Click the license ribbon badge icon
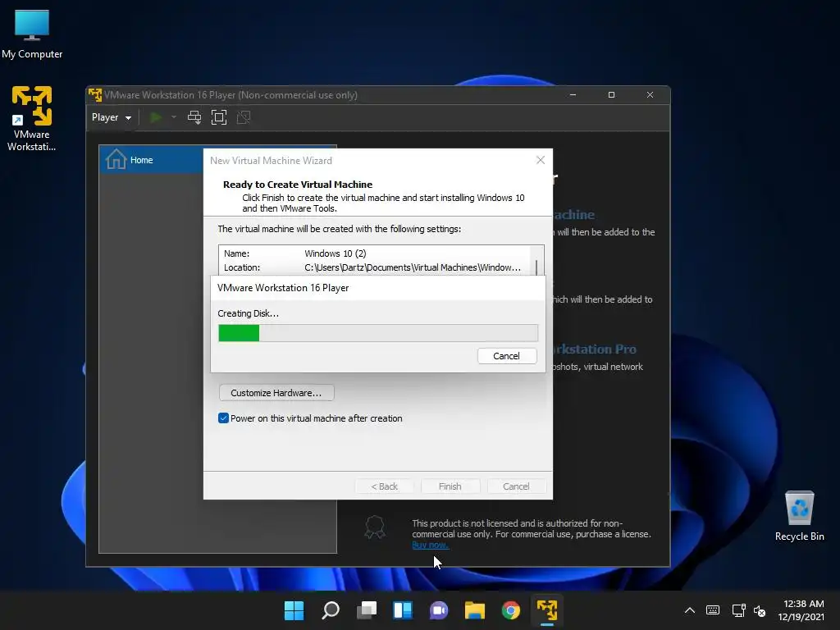The width and height of the screenshot is (840, 630). click(x=374, y=527)
